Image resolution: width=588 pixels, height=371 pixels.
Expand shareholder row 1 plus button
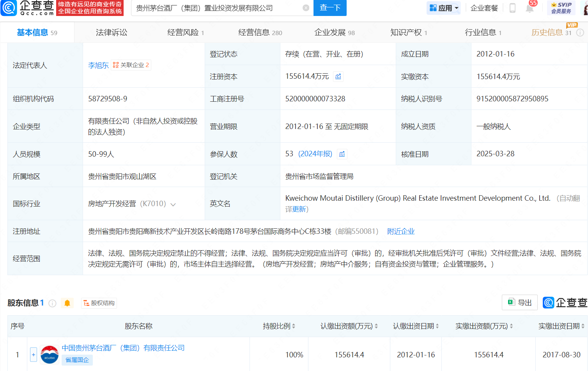coord(34,355)
